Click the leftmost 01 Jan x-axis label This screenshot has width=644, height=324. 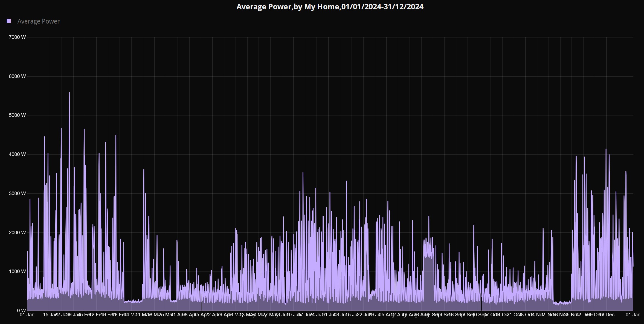click(27, 315)
